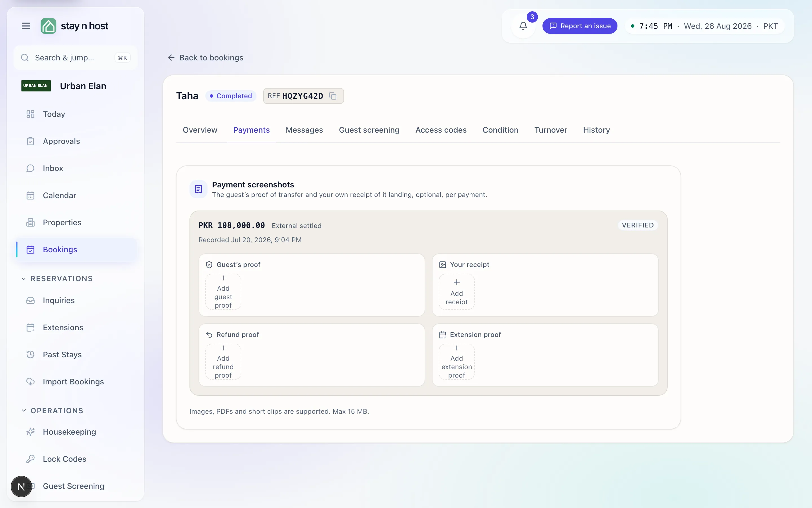Open the hamburger menu icon
This screenshot has width=812, height=508.
click(26, 26)
